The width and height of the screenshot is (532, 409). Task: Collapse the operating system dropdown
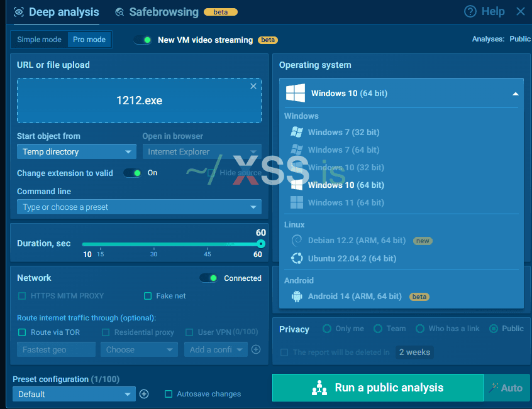click(x=516, y=94)
